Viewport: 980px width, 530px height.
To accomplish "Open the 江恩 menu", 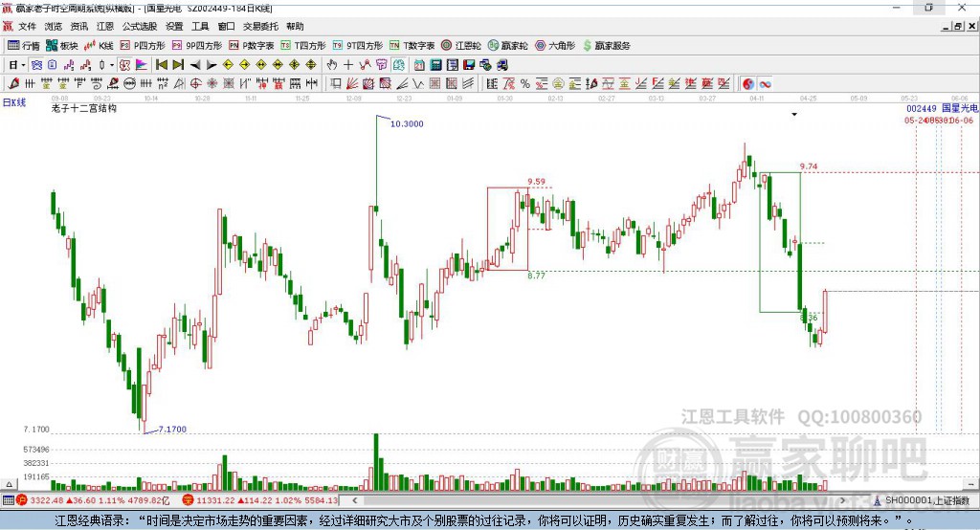I will [x=105, y=26].
